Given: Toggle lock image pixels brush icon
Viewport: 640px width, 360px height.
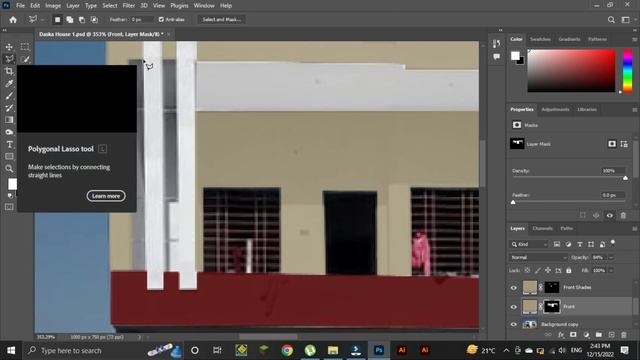Looking at the screenshot, I should (x=538, y=270).
